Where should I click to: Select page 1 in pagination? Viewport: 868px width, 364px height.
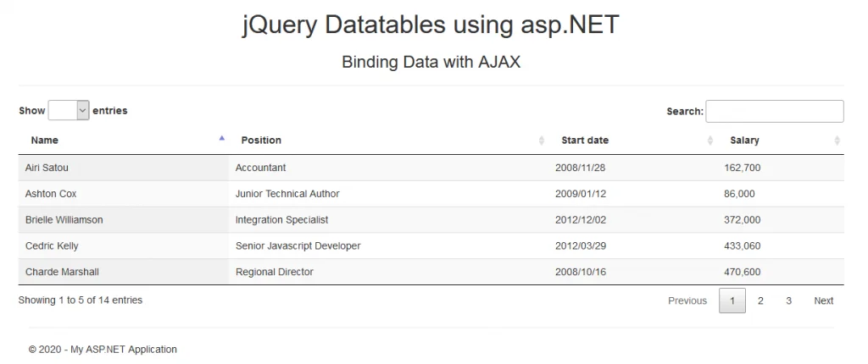point(732,301)
